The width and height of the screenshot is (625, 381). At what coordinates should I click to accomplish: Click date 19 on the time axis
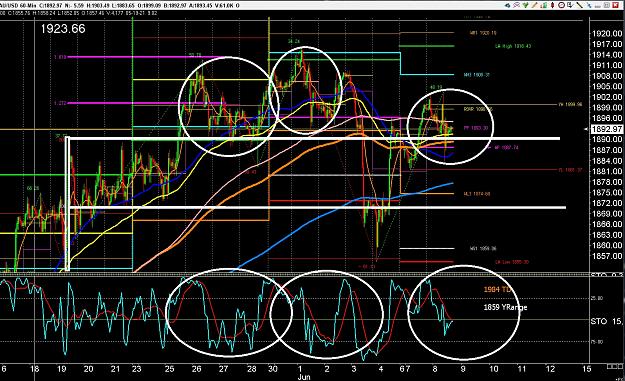61,369
